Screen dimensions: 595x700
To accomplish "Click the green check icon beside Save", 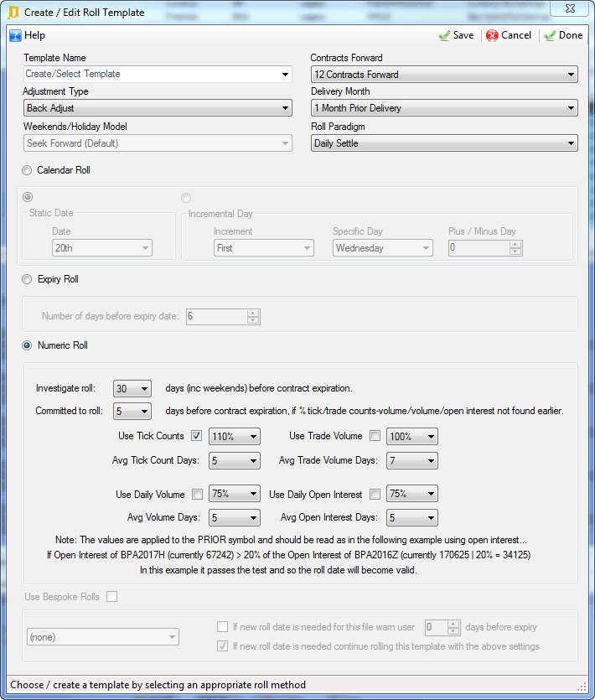I will pos(443,36).
